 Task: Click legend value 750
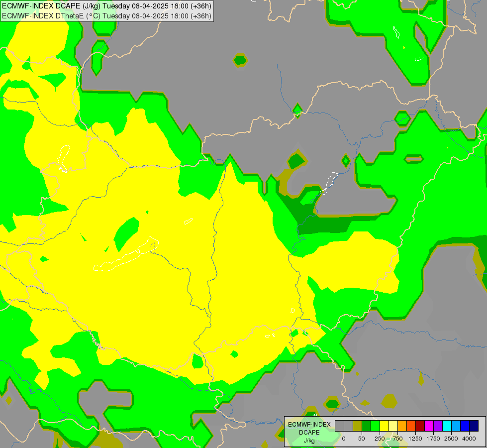pyautogui.click(x=397, y=439)
